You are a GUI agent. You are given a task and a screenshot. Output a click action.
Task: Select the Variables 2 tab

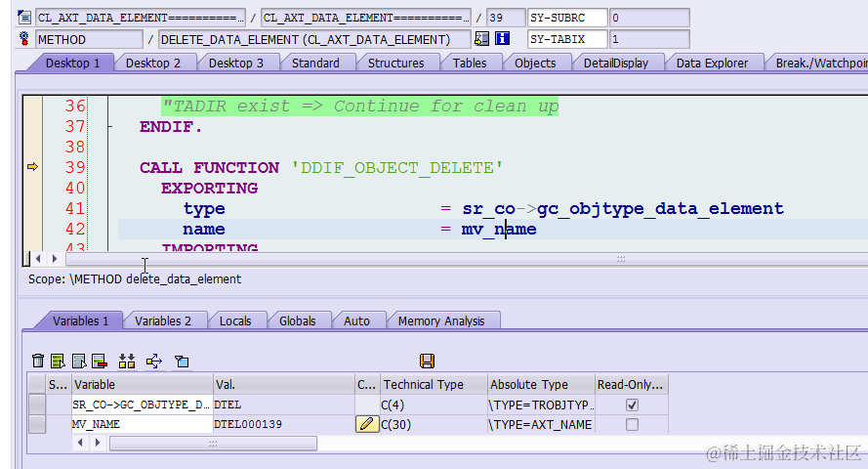(x=163, y=321)
